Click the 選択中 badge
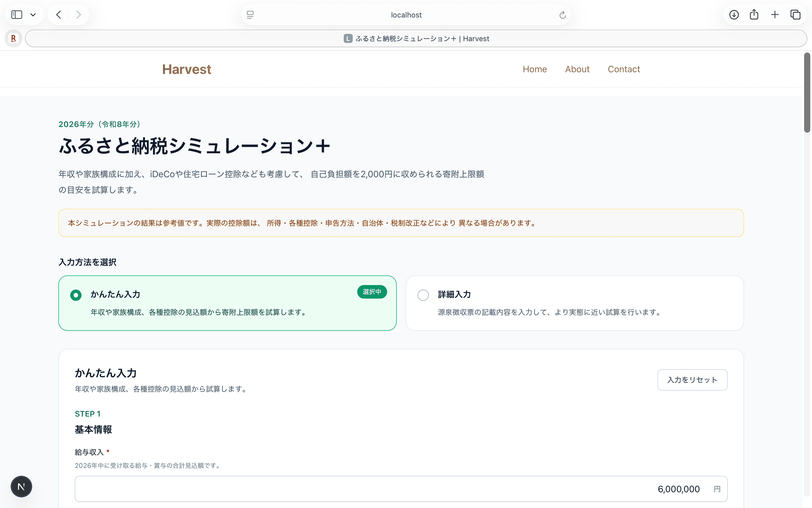This screenshot has height=508, width=812. click(372, 292)
